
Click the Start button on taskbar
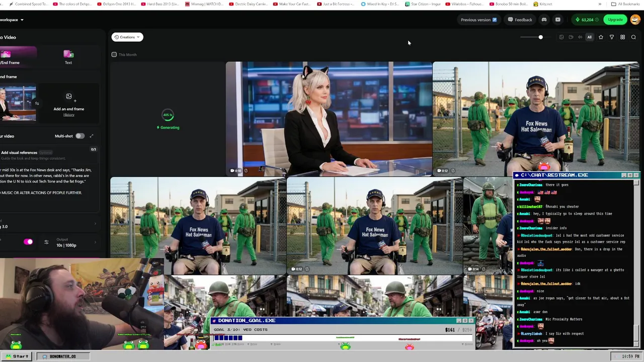tap(17, 356)
